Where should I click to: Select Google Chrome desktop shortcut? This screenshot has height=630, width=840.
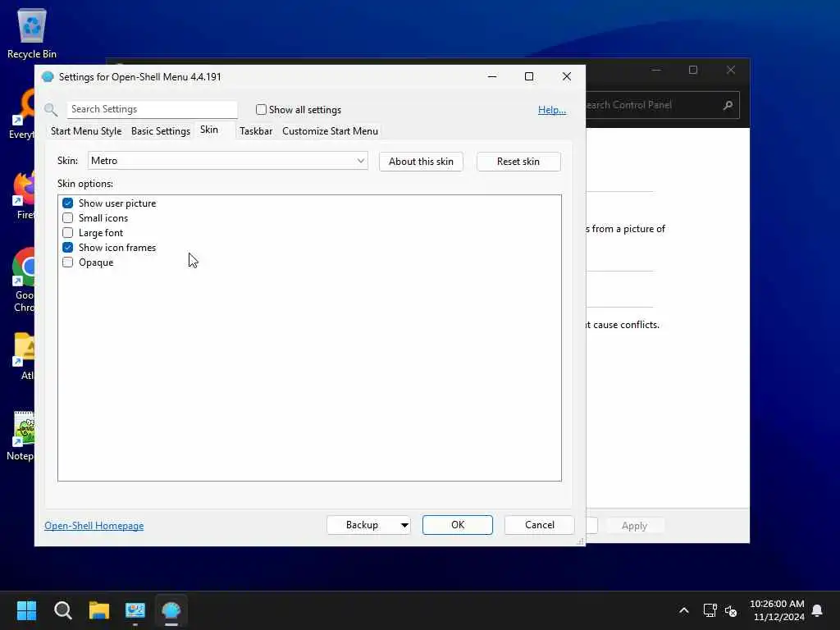pyautogui.click(x=24, y=280)
